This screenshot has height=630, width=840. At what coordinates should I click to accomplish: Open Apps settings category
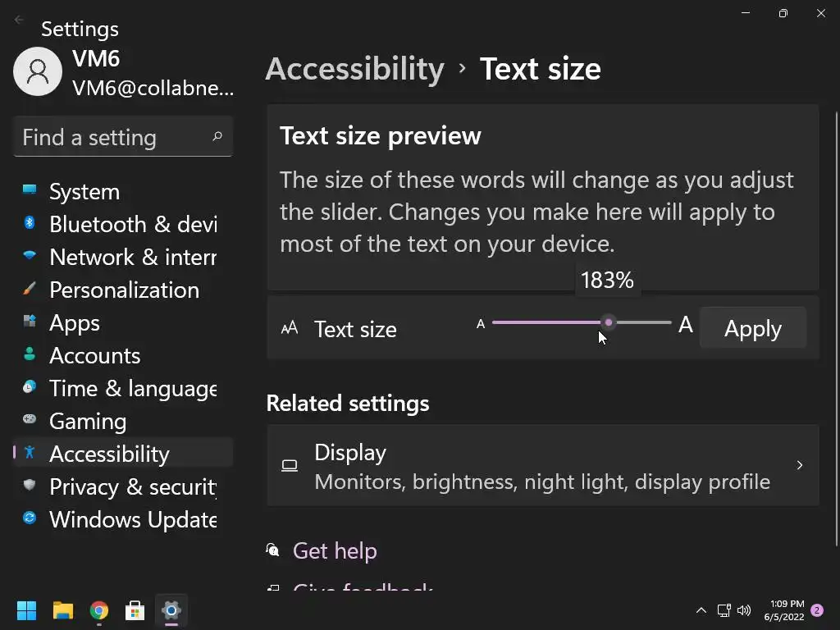click(x=75, y=322)
